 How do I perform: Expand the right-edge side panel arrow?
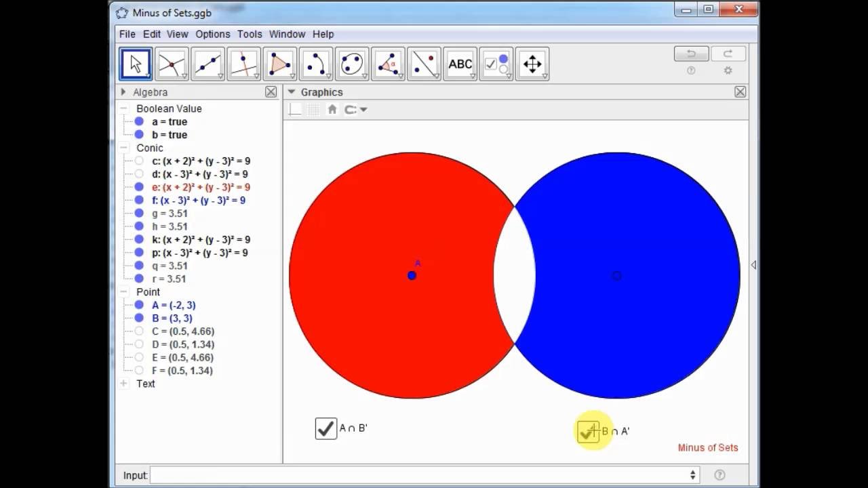(x=753, y=265)
